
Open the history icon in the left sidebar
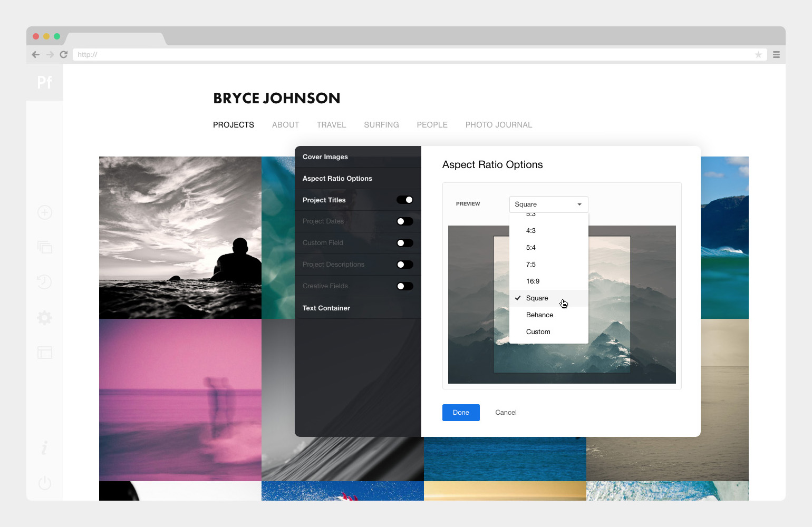(x=44, y=282)
